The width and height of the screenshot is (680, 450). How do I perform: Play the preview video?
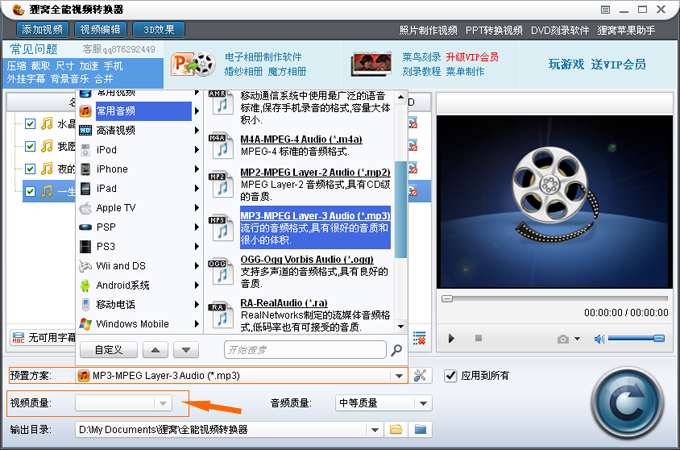451,339
